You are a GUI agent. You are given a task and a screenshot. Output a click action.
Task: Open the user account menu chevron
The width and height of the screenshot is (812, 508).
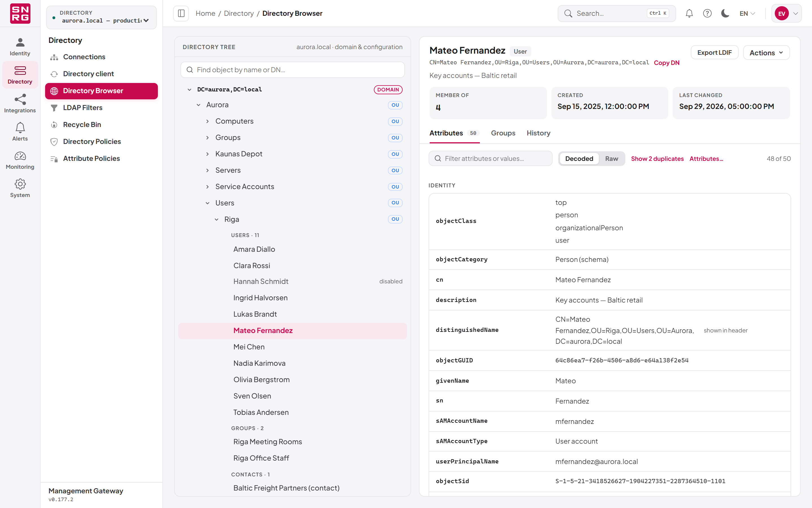(x=796, y=14)
